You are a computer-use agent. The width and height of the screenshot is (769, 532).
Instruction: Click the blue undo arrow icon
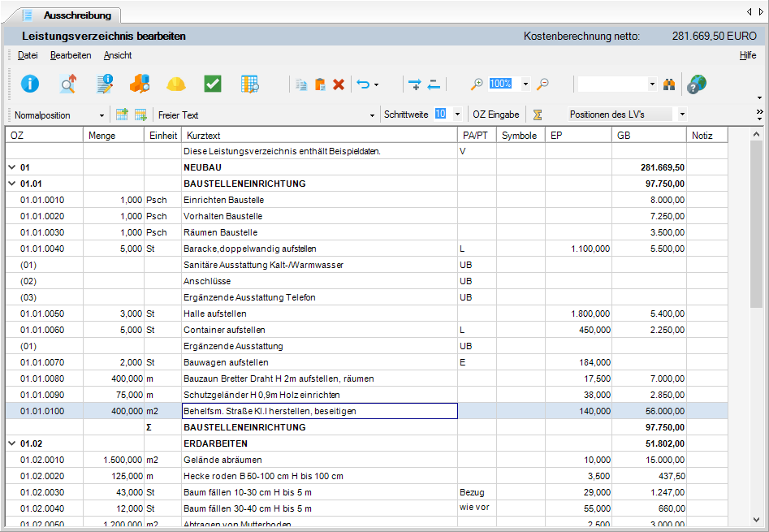coord(363,84)
